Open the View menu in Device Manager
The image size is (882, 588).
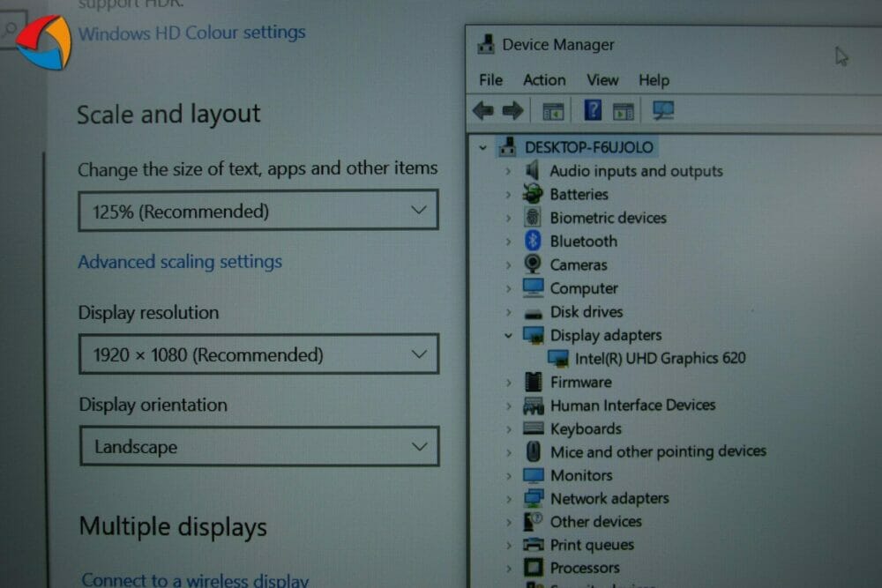click(602, 80)
